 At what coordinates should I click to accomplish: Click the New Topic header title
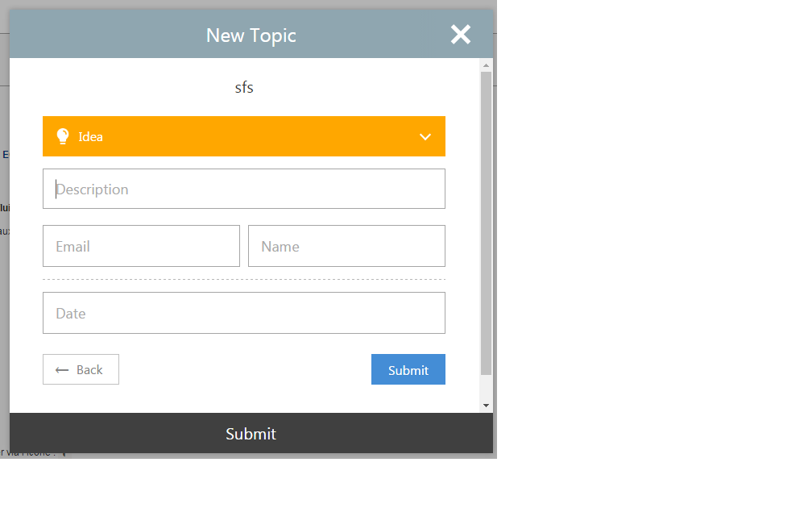[x=251, y=35]
